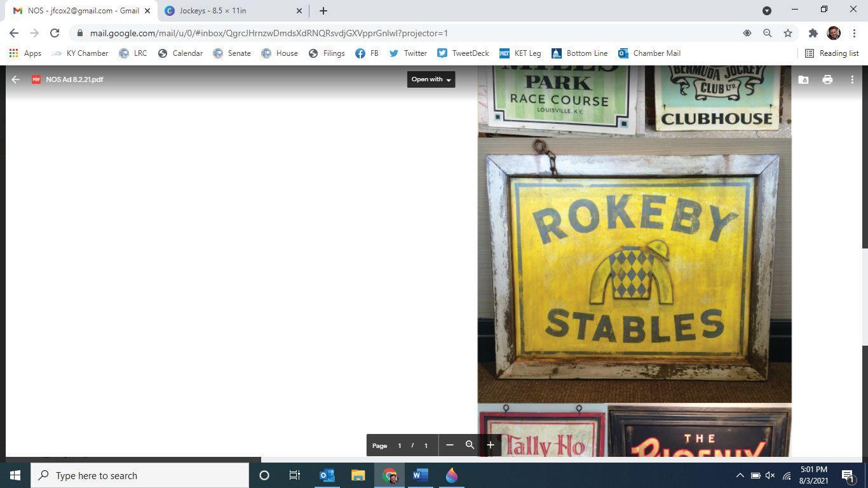Open the 'Open with' dropdown
Screen dimensions: 868x488
tap(431, 79)
